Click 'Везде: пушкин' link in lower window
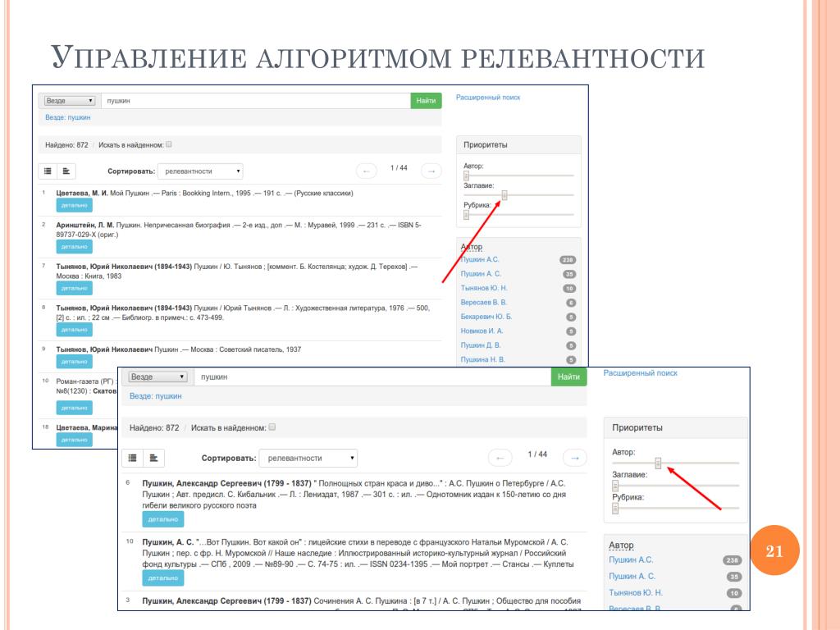 (155, 396)
